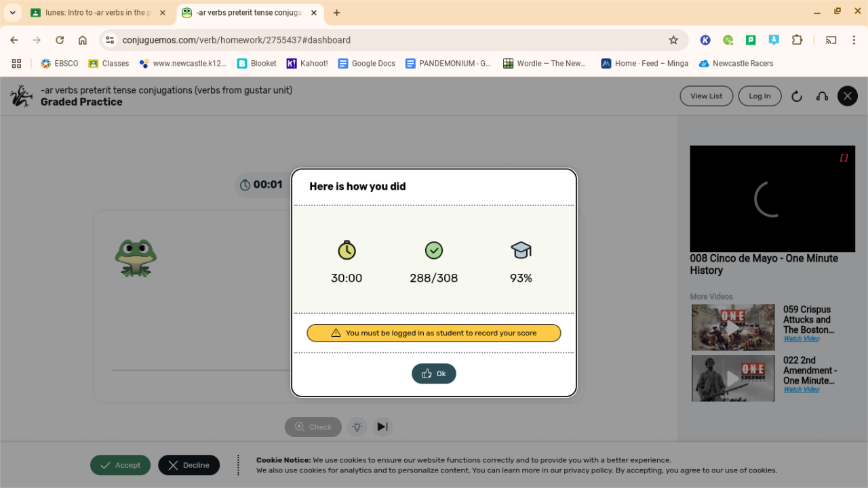Open the Kahoot! bookmark

click(x=307, y=64)
